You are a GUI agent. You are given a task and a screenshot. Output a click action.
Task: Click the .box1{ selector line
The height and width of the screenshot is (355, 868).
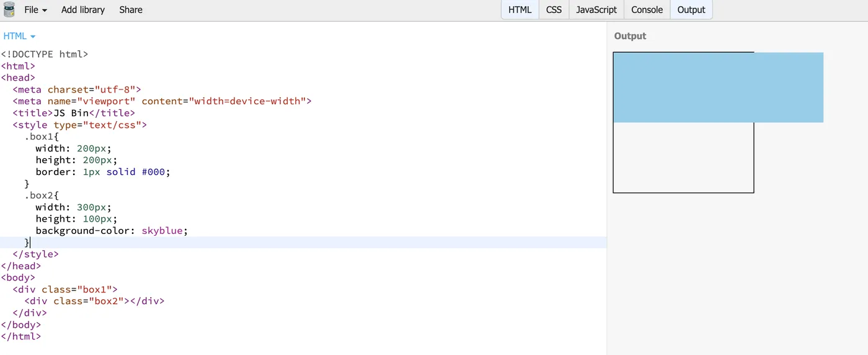point(42,137)
